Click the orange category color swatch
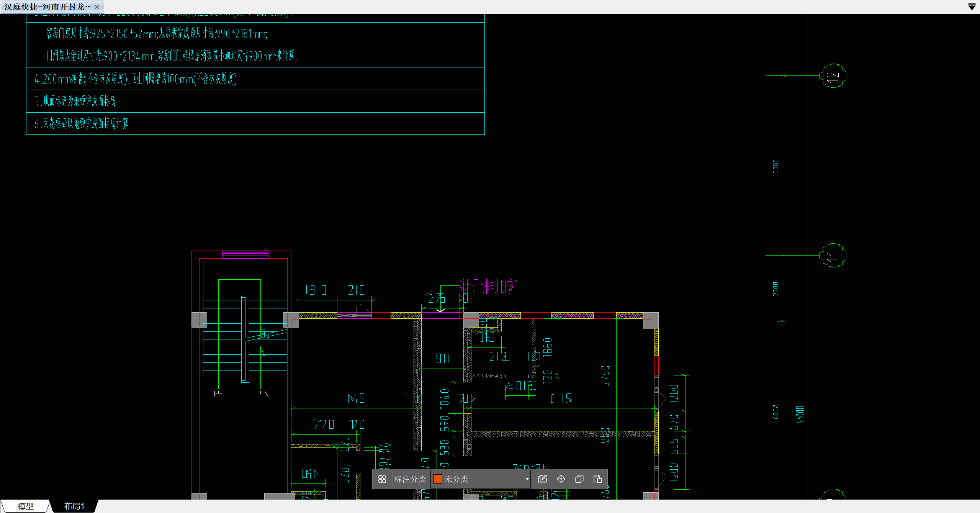The height and width of the screenshot is (513, 980). point(437,479)
